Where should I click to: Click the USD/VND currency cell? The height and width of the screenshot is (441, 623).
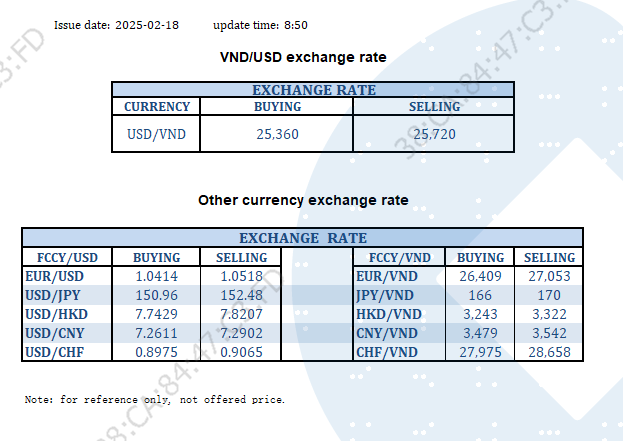point(156,132)
